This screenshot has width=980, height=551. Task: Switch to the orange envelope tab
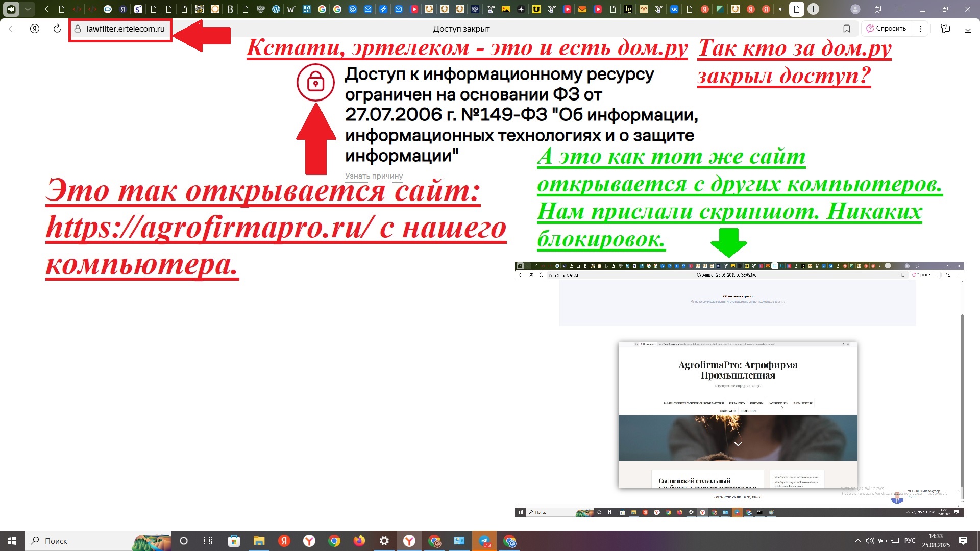click(x=582, y=9)
